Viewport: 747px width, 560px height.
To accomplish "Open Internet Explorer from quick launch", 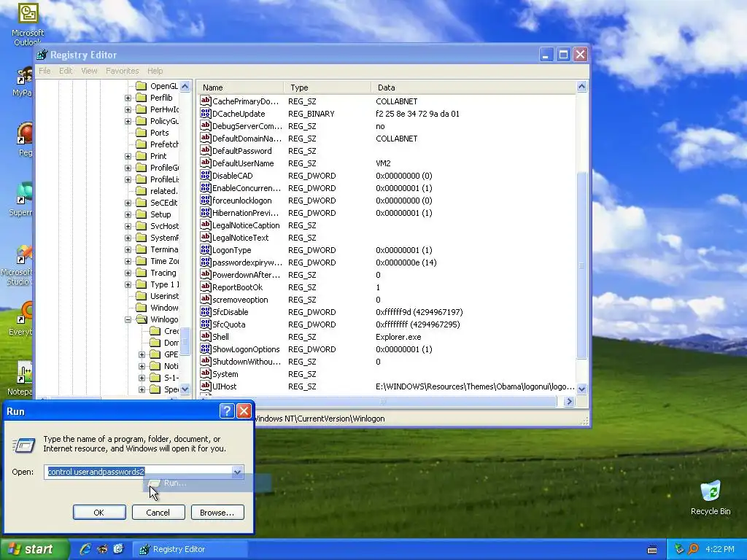I will [x=85, y=549].
